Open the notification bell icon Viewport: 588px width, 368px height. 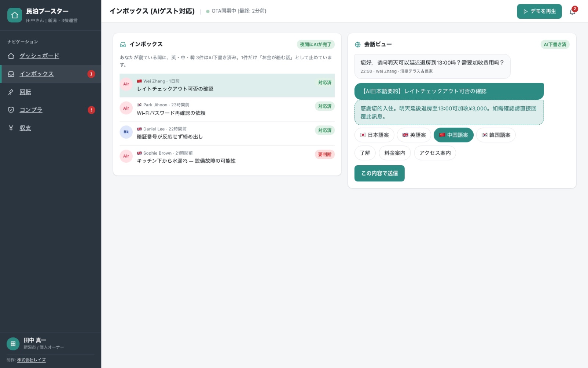coord(572,11)
